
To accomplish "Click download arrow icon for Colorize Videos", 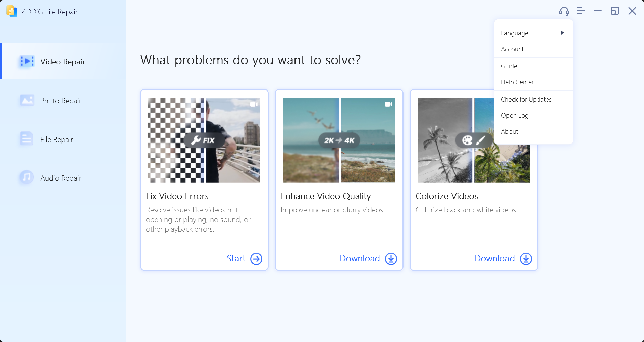I will [526, 259].
